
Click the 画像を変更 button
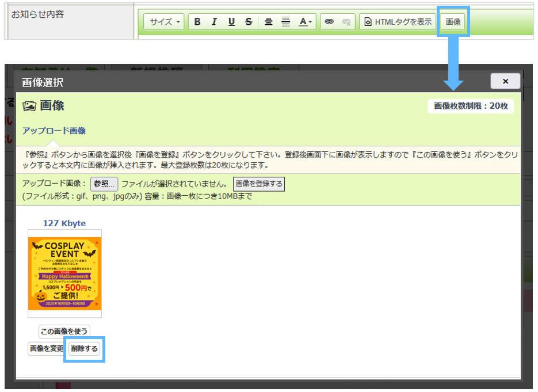pyautogui.click(x=47, y=349)
